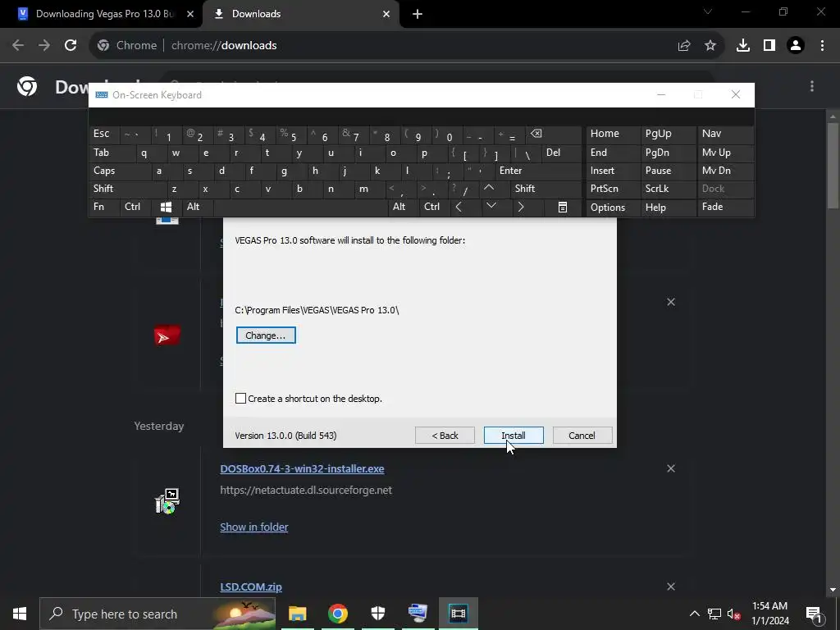Screen dimensions: 840x630
Task: Click Show in folder under DOSBox download
Action: tap(254, 527)
